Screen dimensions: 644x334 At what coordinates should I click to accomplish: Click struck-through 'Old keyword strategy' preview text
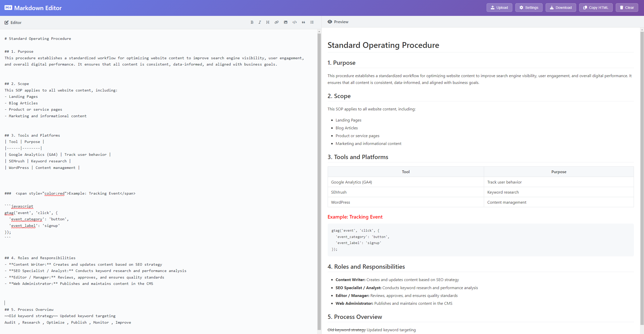click(x=346, y=330)
